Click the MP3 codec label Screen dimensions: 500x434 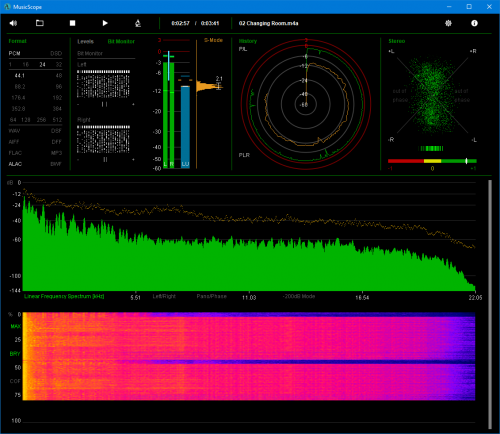click(x=57, y=153)
